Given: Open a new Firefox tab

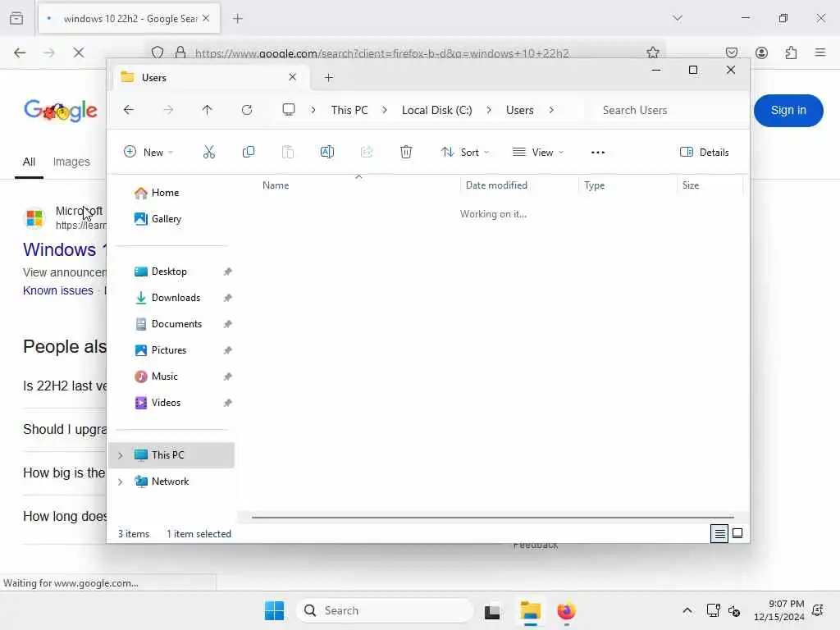Looking at the screenshot, I should pos(238,19).
